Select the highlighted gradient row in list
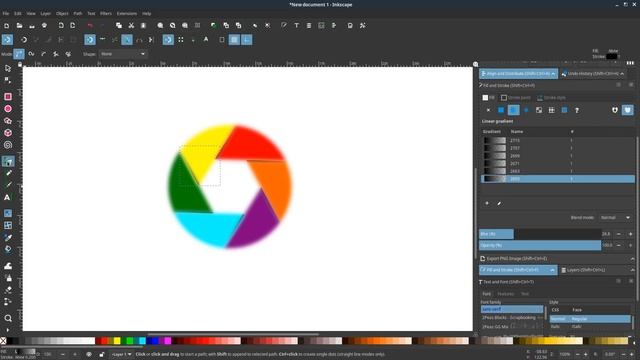The width and height of the screenshot is (640, 360). click(x=558, y=179)
